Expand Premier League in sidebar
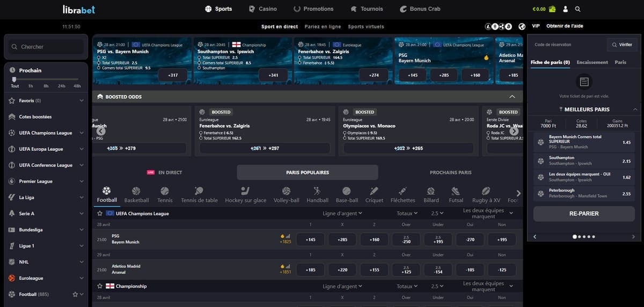Screen dimensions: 644x307 coord(82,181)
